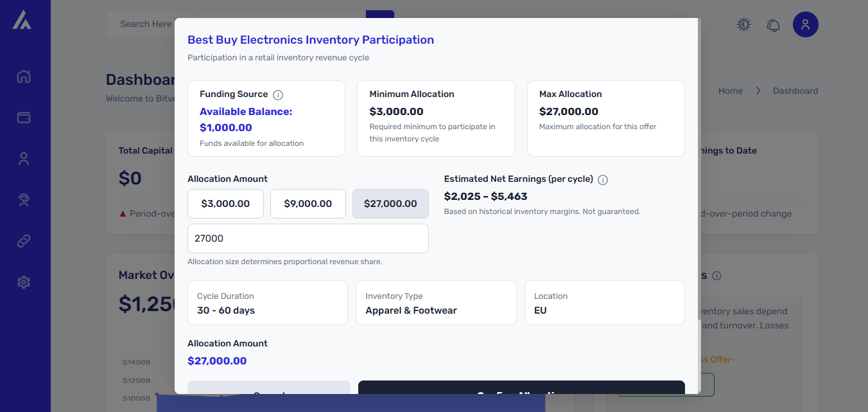868x412 pixels.
Task: Open the notifications bell icon
Action: coord(773,24)
